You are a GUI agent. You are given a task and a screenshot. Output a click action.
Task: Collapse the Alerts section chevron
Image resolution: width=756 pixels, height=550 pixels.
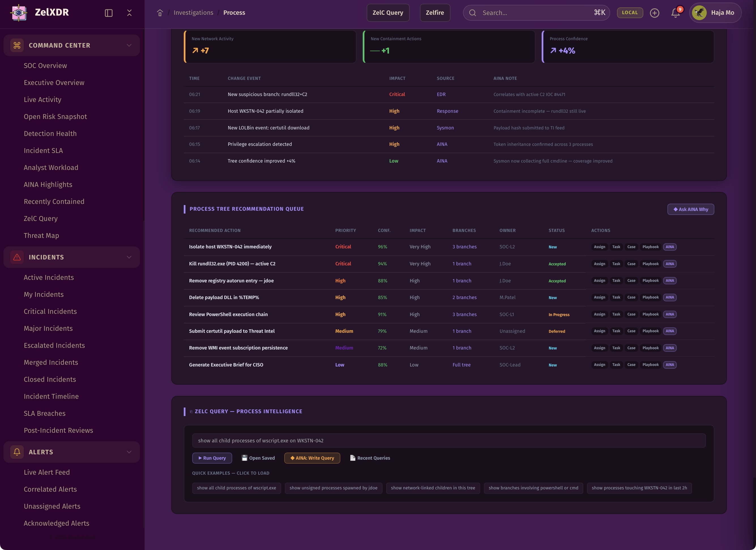129,452
